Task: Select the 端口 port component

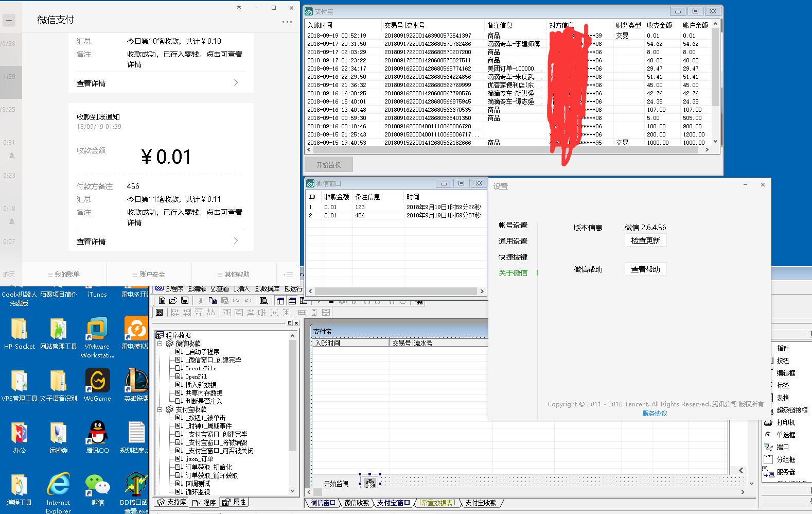Action: [x=776, y=447]
